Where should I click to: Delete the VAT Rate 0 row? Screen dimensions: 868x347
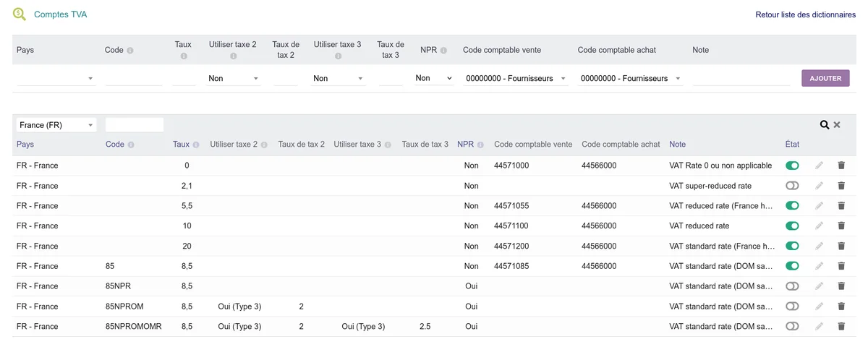point(841,166)
